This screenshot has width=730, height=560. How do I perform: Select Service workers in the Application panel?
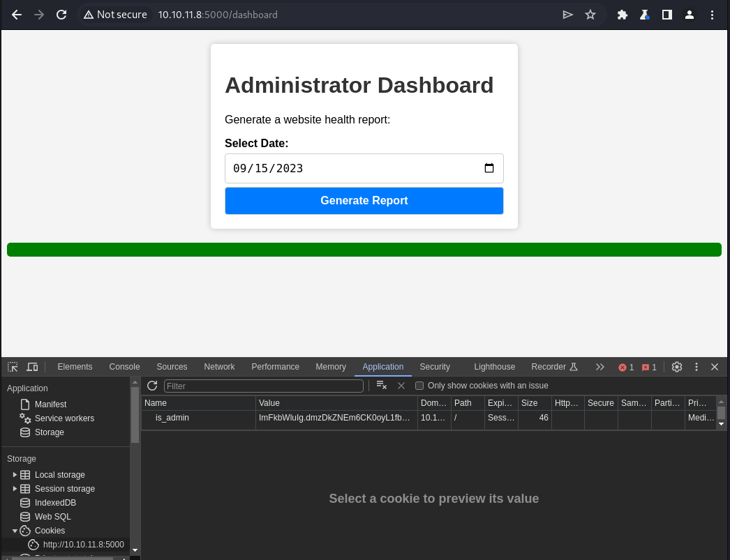pyautogui.click(x=63, y=418)
